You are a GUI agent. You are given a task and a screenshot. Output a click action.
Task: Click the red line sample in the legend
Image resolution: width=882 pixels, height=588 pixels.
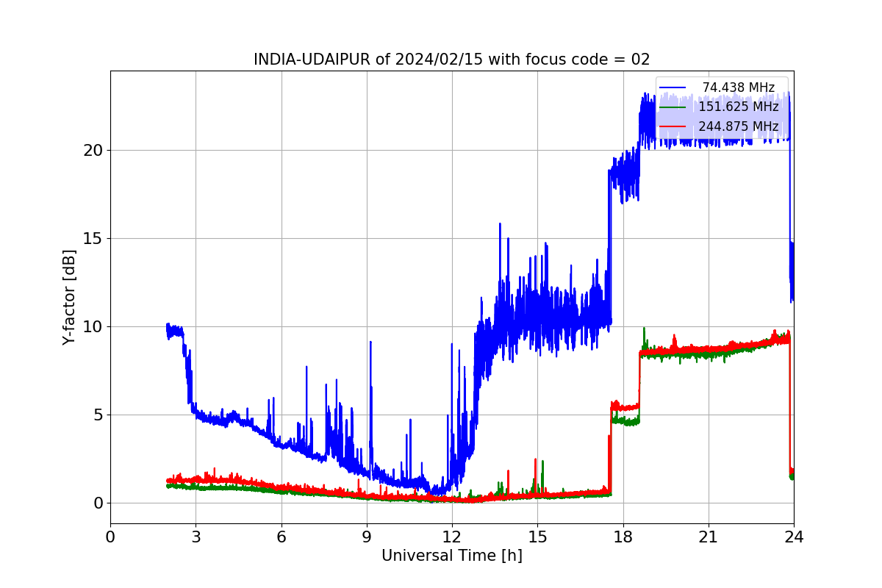(673, 126)
